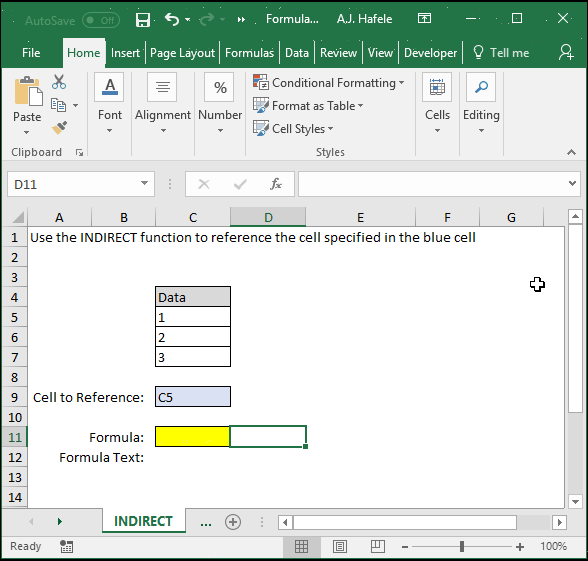Open zoom dialog via 100% level
Viewport: 588px width, 561px height.
pos(554,546)
